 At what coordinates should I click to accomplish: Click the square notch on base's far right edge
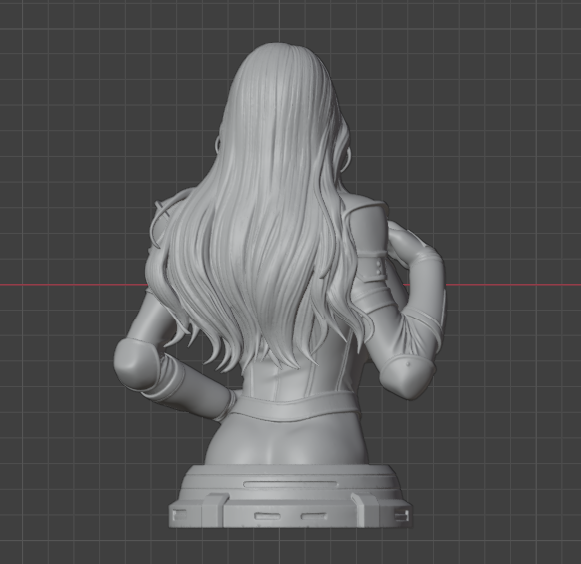tap(402, 515)
